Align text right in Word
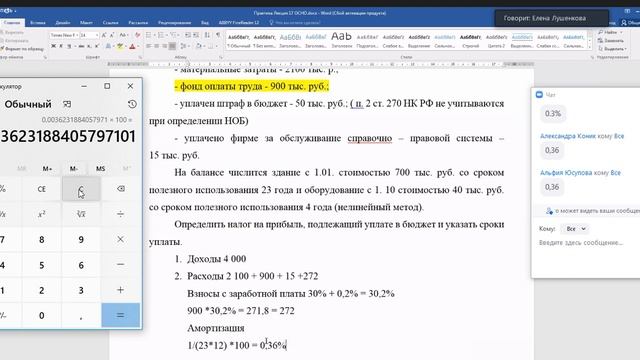Viewport: 640px width, 360px height. point(164,46)
